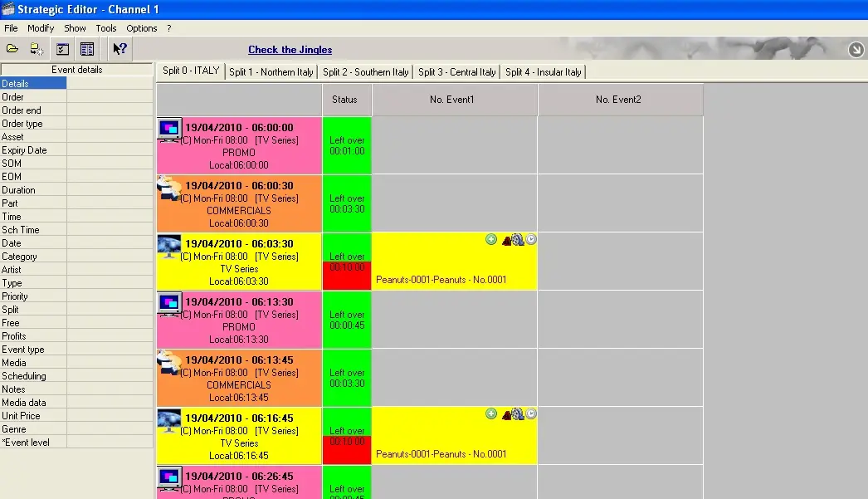The height and width of the screenshot is (499, 868).
Task: Switch to Split 4 - Insular Italy tab
Action: [x=544, y=72]
